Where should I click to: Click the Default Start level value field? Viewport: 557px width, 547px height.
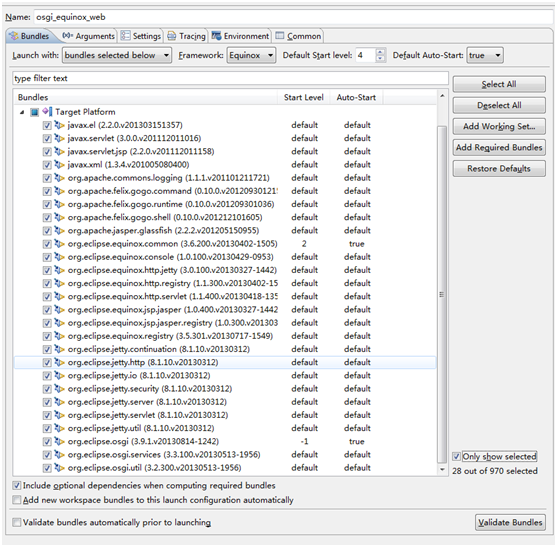(366, 55)
